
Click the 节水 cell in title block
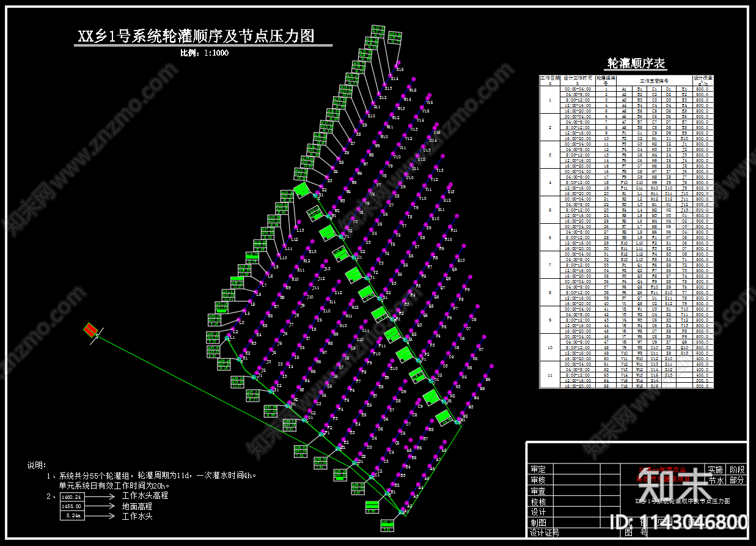pos(716,480)
